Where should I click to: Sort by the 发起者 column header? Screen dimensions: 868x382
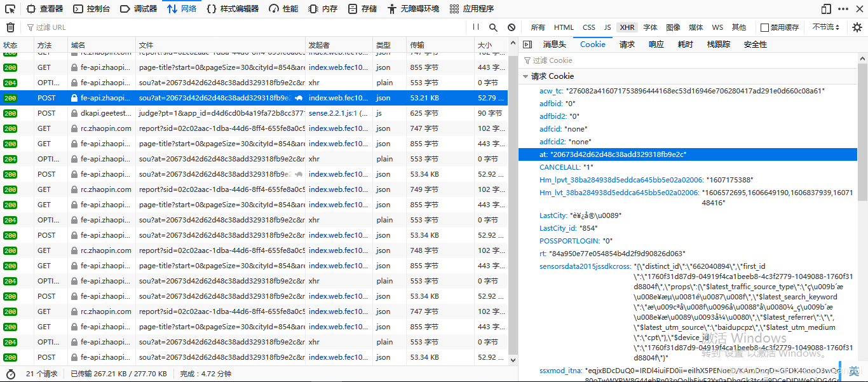pyautogui.click(x=339, y=44)
